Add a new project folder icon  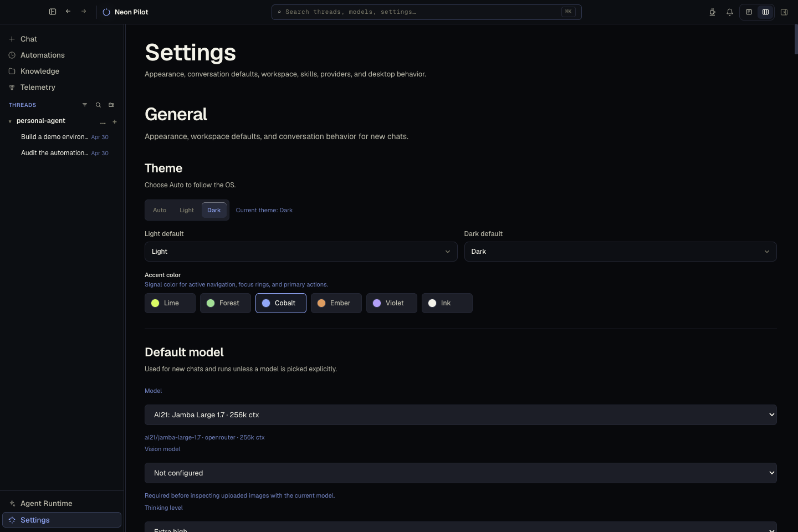click(111, 105)
